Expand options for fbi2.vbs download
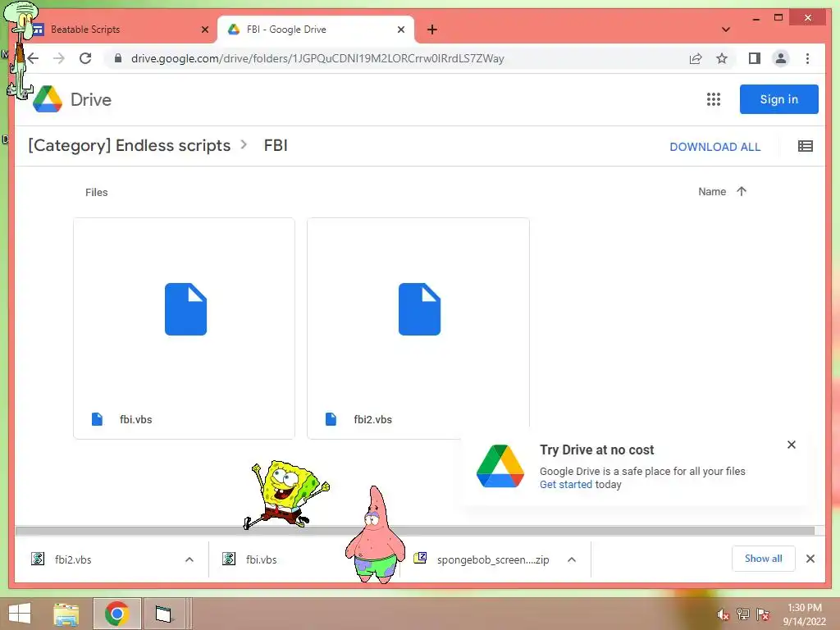 189,559
